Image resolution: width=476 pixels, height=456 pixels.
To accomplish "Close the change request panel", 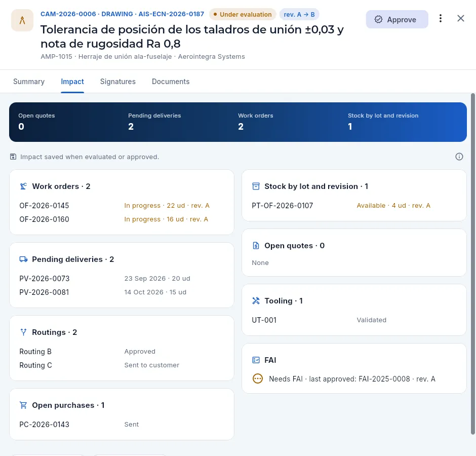I will (460, 19).
